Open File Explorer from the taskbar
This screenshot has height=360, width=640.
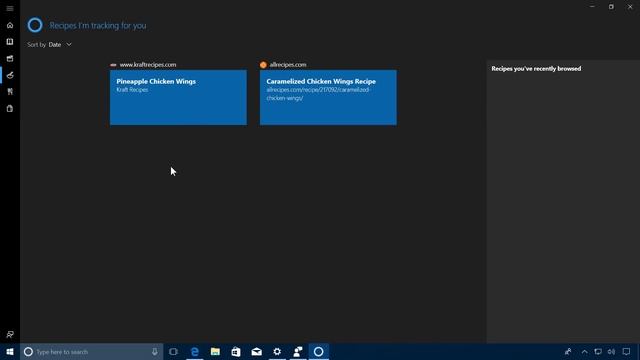tap(215, 352)
